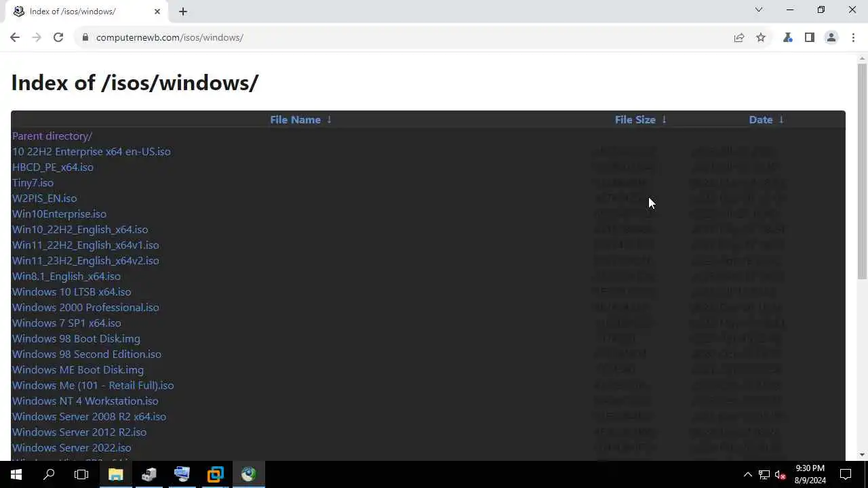Screen dimensions: 868x488
Task: Sort listing by File Size
Action: coord(635,119)
